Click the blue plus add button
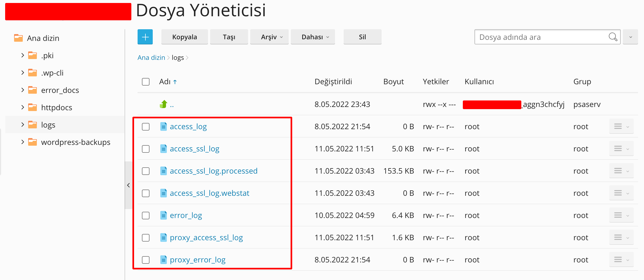Viewport: 644px width, 280px height. click(145, 37)
